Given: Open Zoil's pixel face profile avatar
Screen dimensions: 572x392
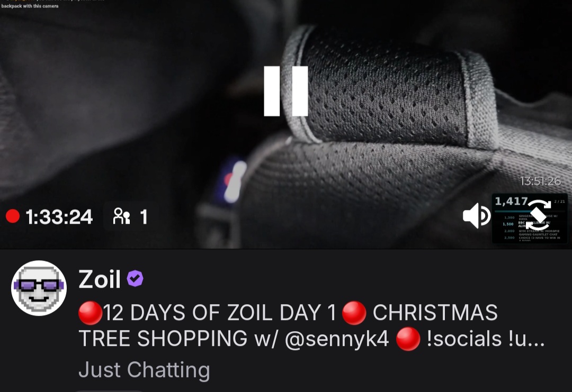Looking at the screenshot, I should point(39,288).
